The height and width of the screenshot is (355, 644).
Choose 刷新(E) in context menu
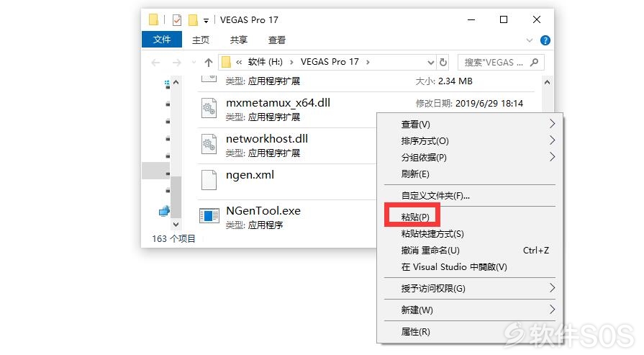[x=470, y=174]
